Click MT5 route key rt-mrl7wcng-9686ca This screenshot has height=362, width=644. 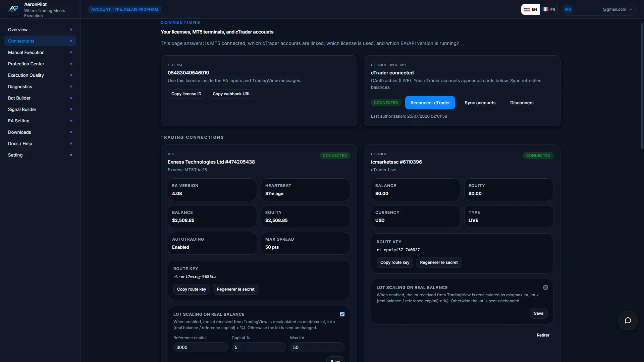point(195,277)
